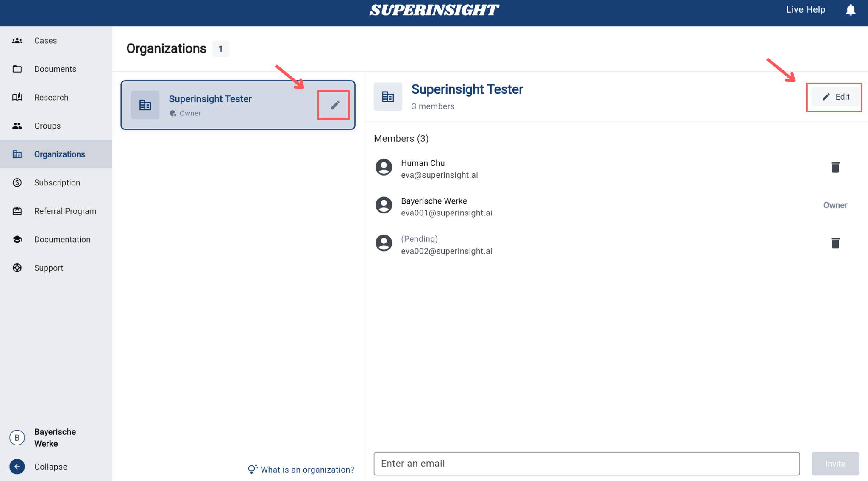Click the Enter an email field

[587, 464]
